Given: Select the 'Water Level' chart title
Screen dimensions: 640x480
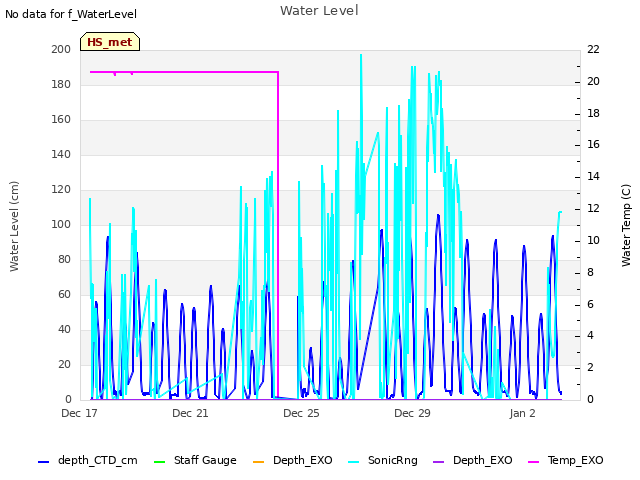Looking at the screenshot, I should 319,10.
